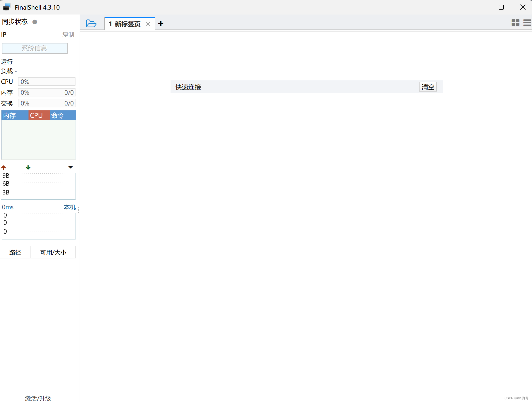Click the green download arrow icon
Viewport: 532px width, 402px height.
[28, 167]
